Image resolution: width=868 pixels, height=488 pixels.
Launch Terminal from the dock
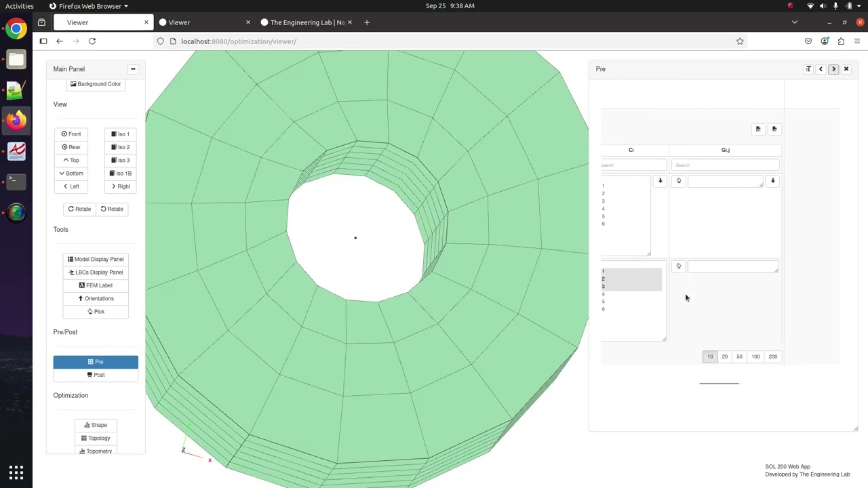tap(16, 180)
